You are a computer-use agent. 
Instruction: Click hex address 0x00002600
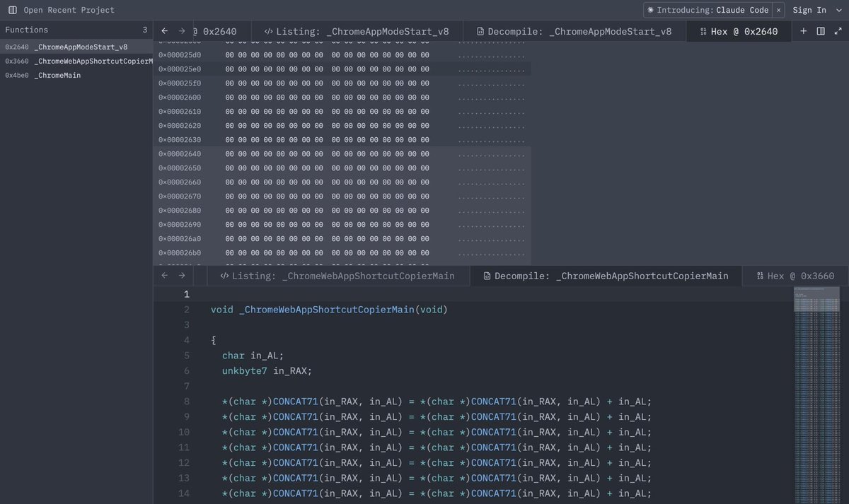(180, 98)
